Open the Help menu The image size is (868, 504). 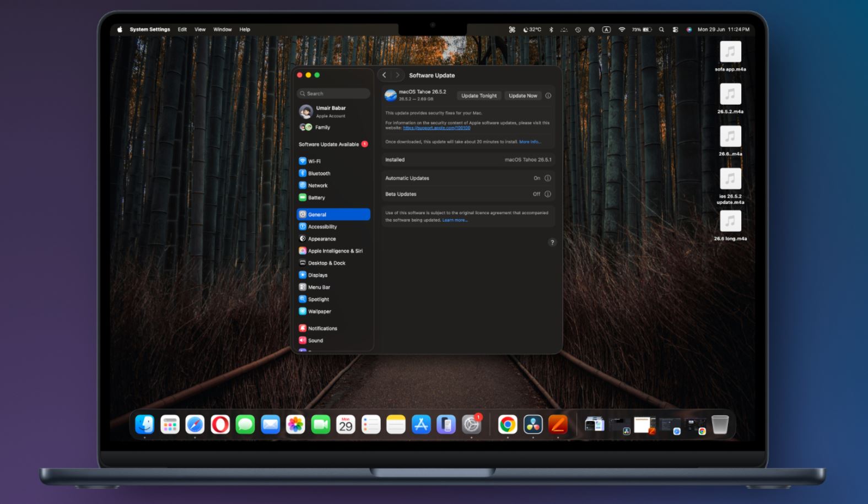click(x=245, y=30)
